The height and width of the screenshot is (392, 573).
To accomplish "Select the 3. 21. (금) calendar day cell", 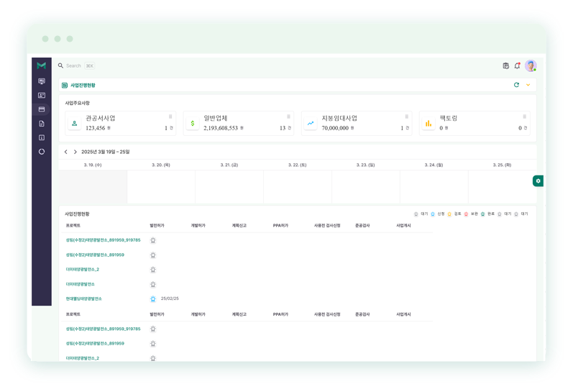I will click(229, 187).
